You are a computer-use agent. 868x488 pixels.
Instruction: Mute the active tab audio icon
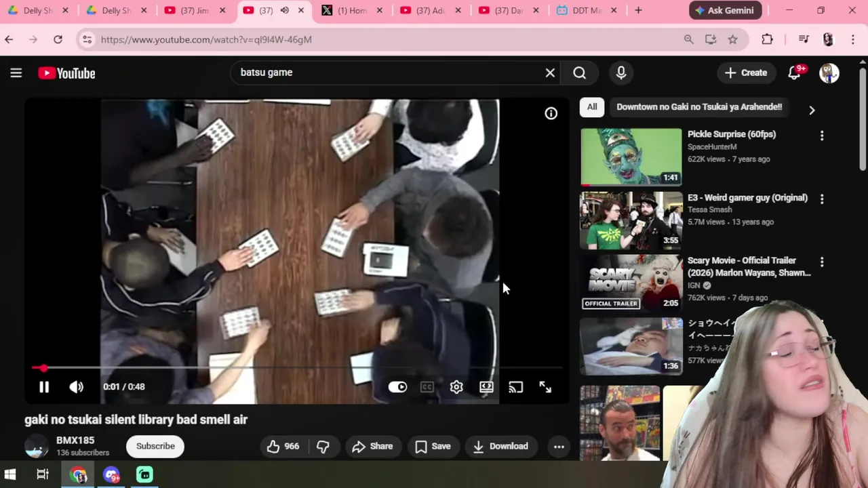point(285,10)
